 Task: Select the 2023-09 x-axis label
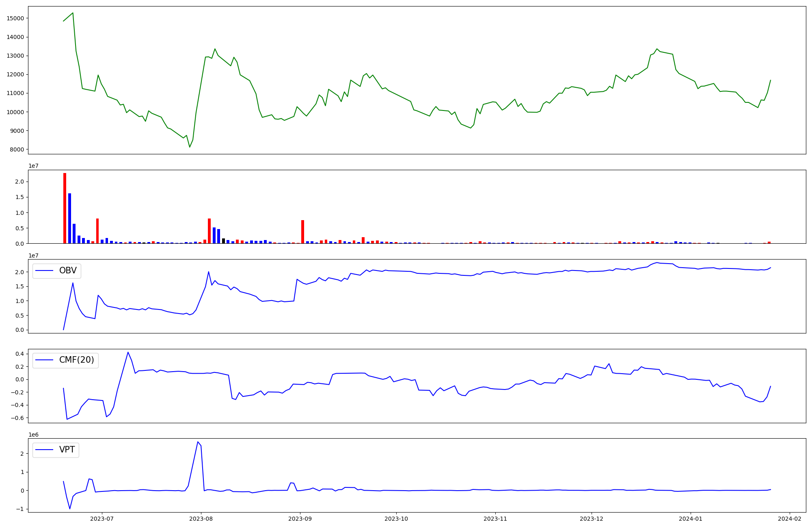point(300,519)
